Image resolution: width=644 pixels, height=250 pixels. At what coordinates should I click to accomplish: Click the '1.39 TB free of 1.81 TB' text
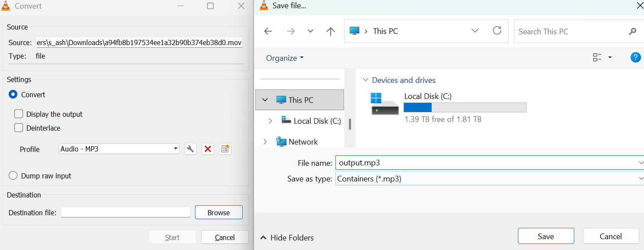[442, 119]
